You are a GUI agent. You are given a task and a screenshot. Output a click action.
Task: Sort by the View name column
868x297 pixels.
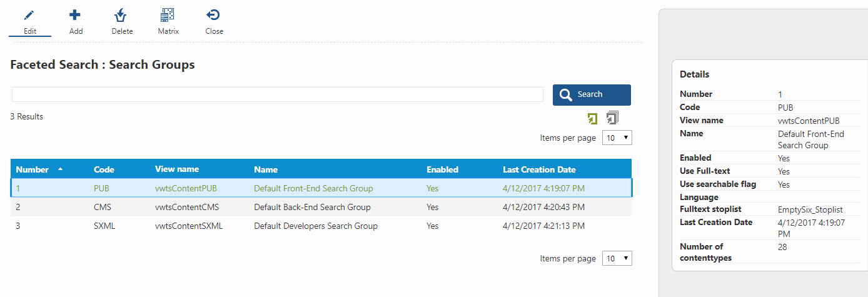177,169
